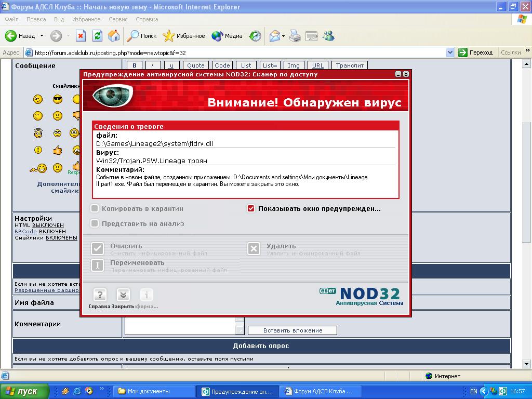532x399 pixels.
Task: Open IE Home page icon
Action: [x=114, y=36]
